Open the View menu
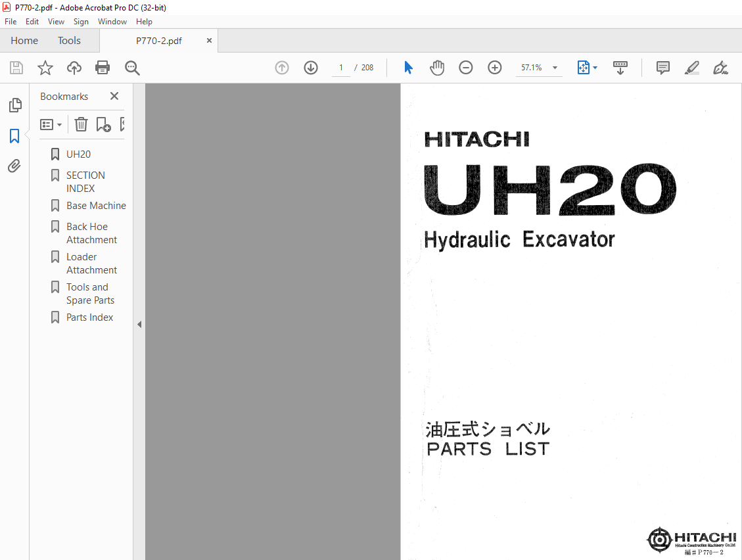The height and width of the screenshot is (560, 742). pos(56,21)
